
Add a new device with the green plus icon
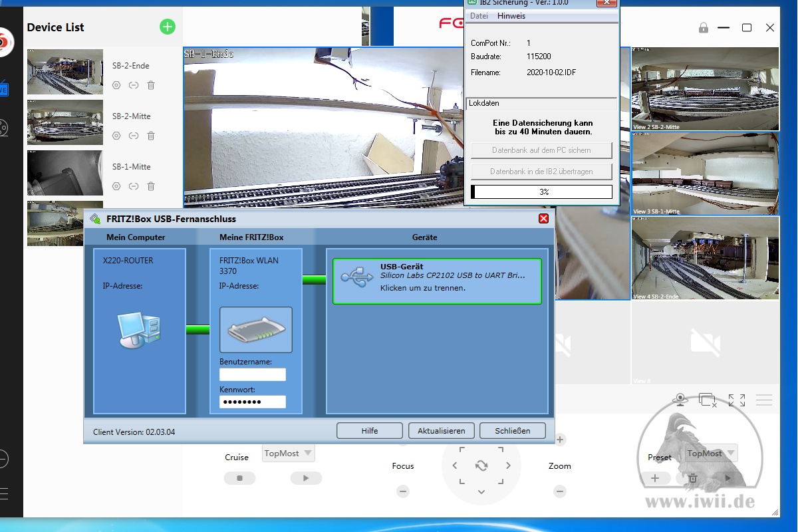pyautogui.click(x=168, y=27)
